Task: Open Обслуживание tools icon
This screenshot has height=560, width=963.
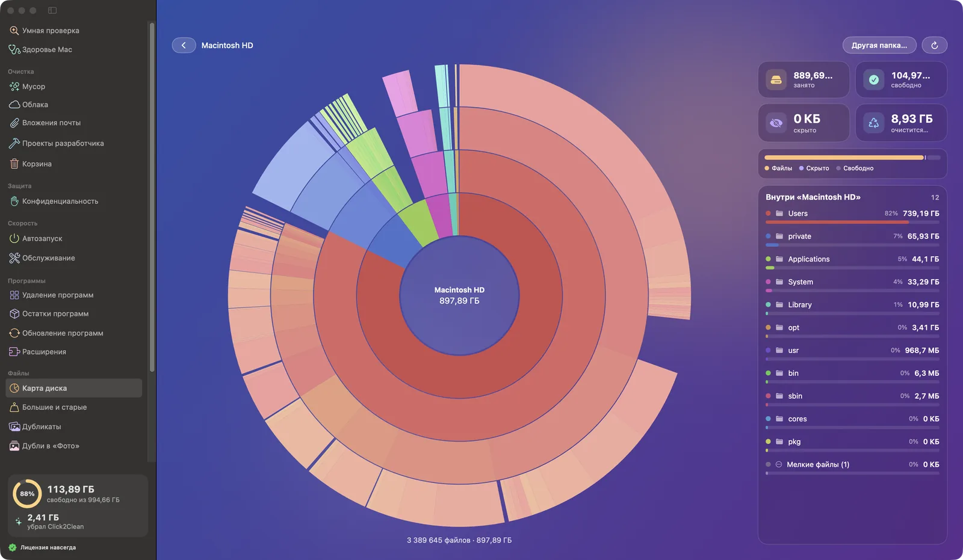Action: (x=14, y=258)
